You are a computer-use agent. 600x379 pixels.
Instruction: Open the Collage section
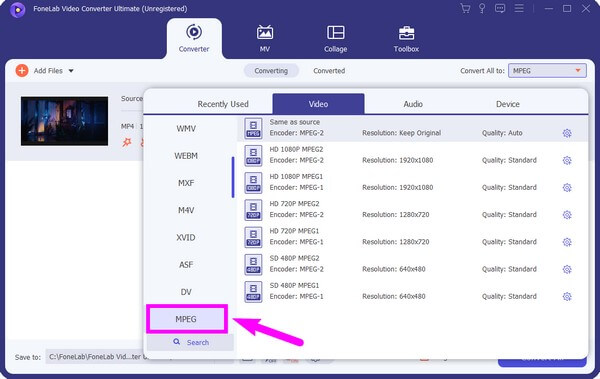336,39
